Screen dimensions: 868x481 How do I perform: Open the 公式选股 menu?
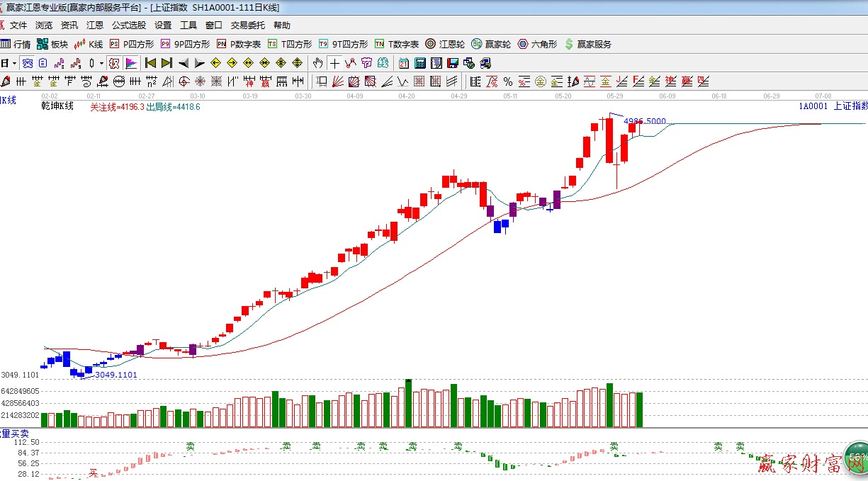click(x=128, y=26)
